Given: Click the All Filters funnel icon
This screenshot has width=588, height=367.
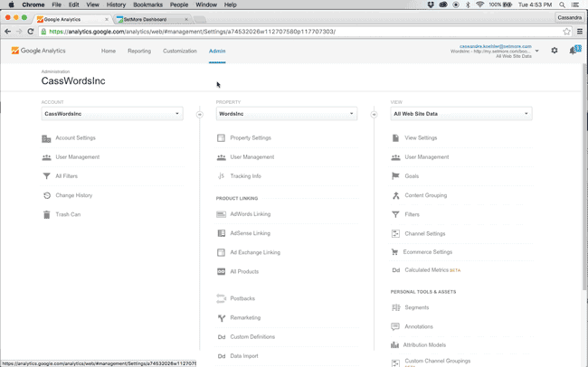Looking at the screenshot, I should (x=46, y=176).
